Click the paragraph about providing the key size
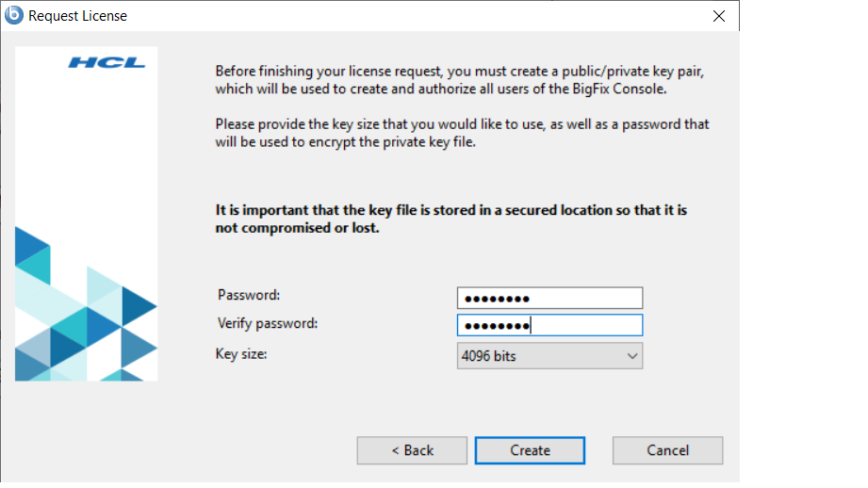This screenshot has height=488, width=868. [462, 133]
